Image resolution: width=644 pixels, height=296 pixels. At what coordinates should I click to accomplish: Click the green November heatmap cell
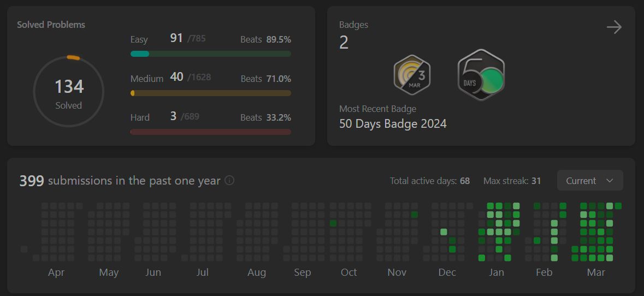click(x=414, y=215)
